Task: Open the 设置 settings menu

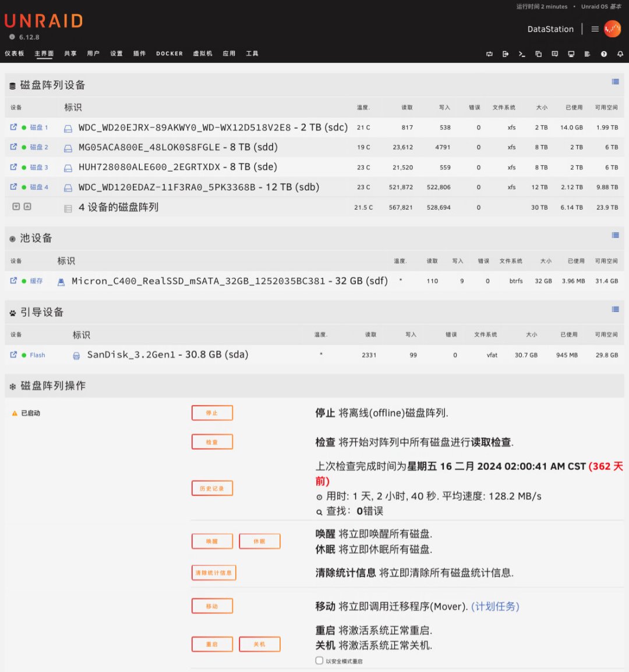Action: tap(116, 54)
